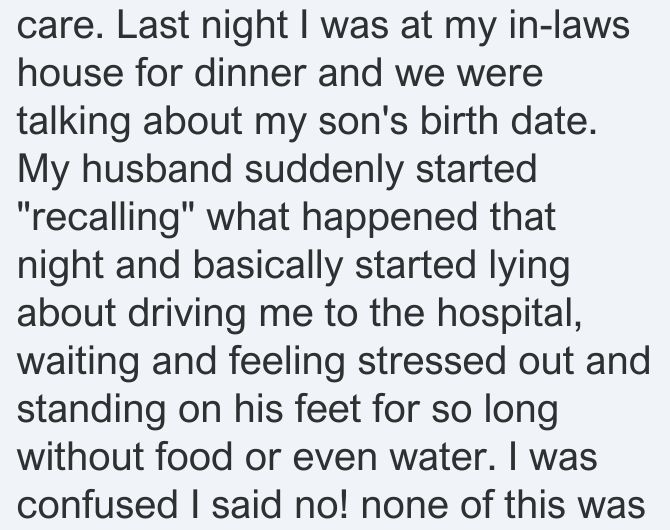670x530 pixels.
Task: Click the word "confused" in last line
Action: point(97,504)
